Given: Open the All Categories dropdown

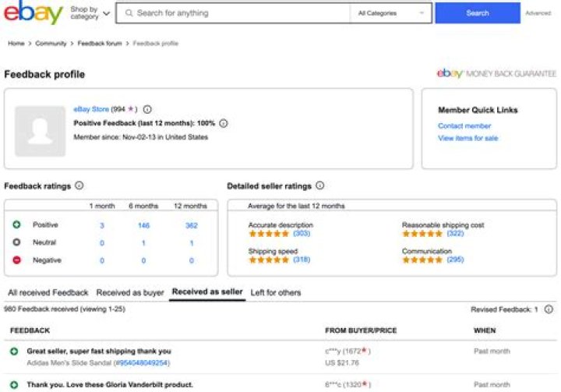Looking at the screenshot, I should pyautogui.click(x=392, y=13).
